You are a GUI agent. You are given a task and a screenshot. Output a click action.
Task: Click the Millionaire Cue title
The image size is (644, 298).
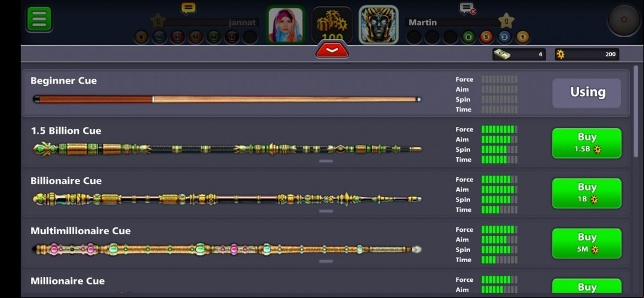click(x=67, y=281)
